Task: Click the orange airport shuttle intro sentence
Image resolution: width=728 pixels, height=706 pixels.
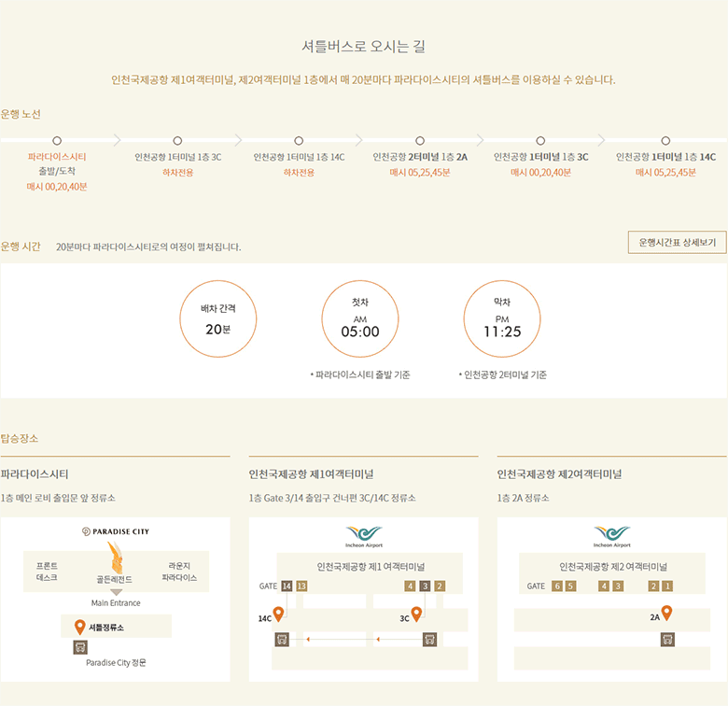Action: 364,80
